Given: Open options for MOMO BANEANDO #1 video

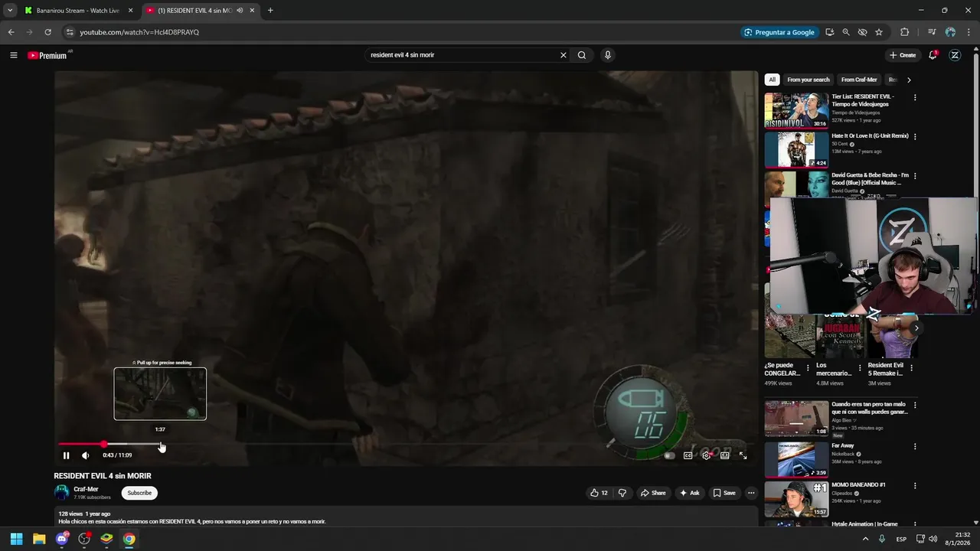Looking at the screenshot, I should 915,486.
